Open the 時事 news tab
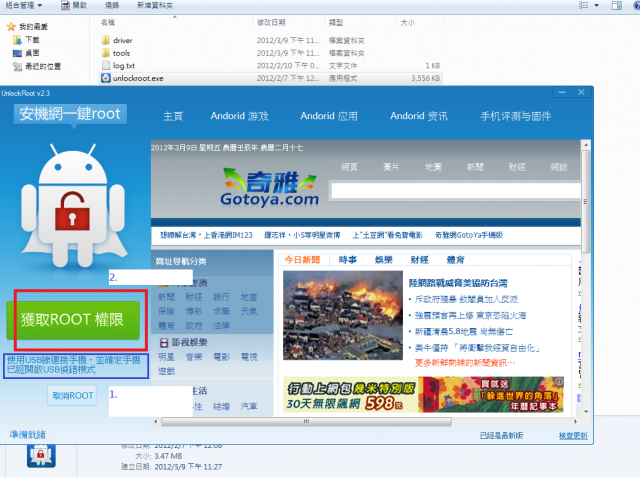640x479 pixels. point(348,260)
